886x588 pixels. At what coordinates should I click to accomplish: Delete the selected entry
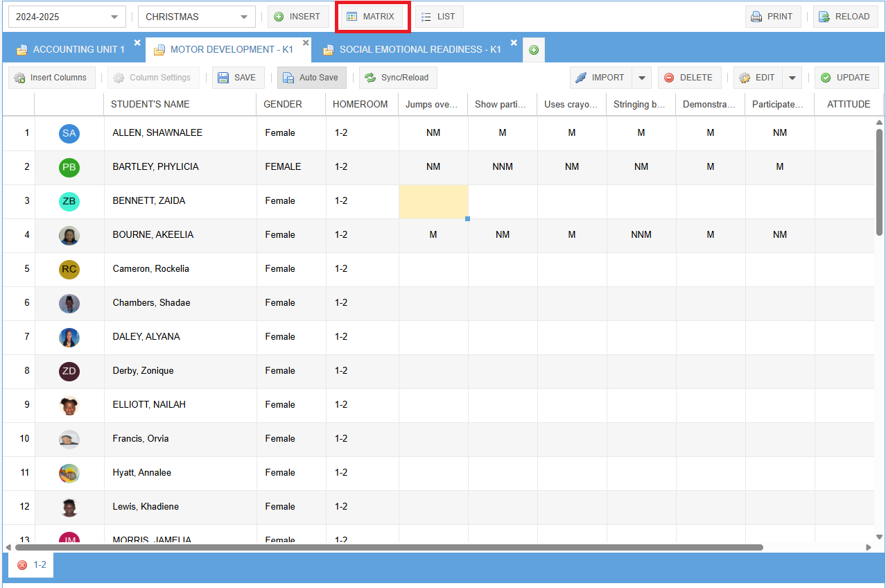[x=689, y=78]
